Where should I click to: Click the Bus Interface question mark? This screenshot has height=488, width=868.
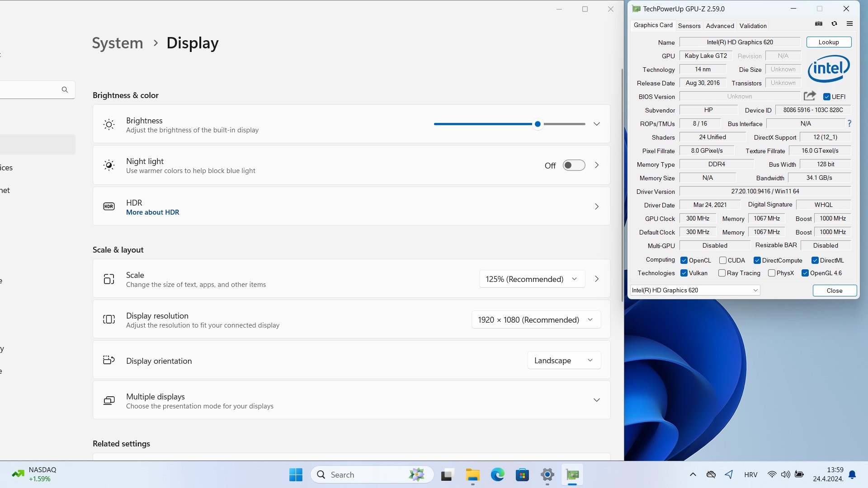tap(849, 123)
